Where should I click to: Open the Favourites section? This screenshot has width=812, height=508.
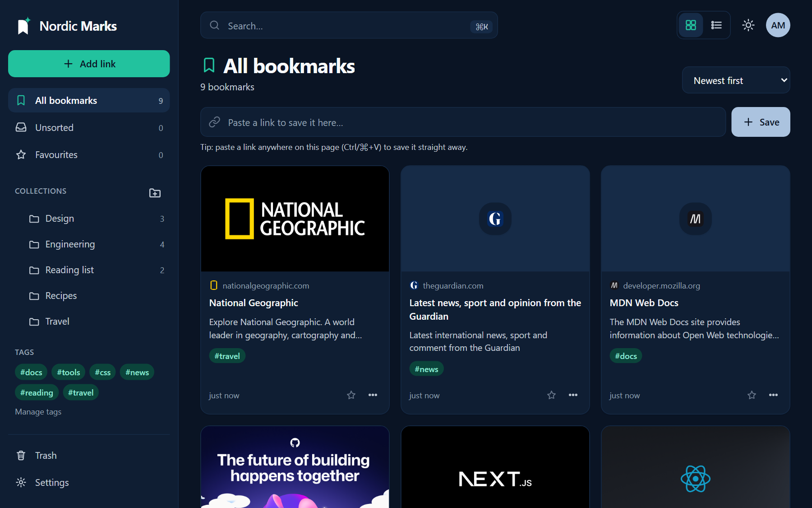(89, 155)
